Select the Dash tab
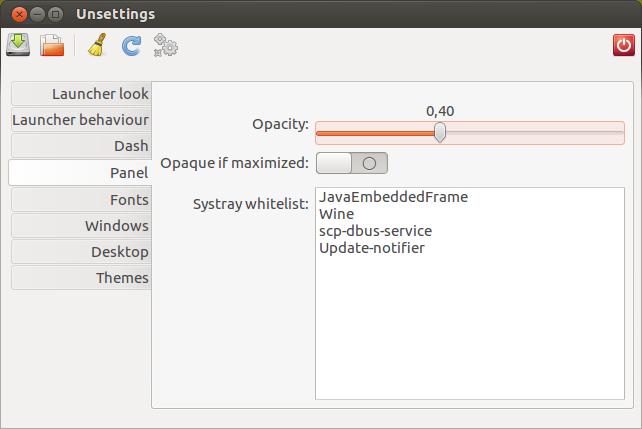This screenshot has width=642, height=429. coord(81,146)
